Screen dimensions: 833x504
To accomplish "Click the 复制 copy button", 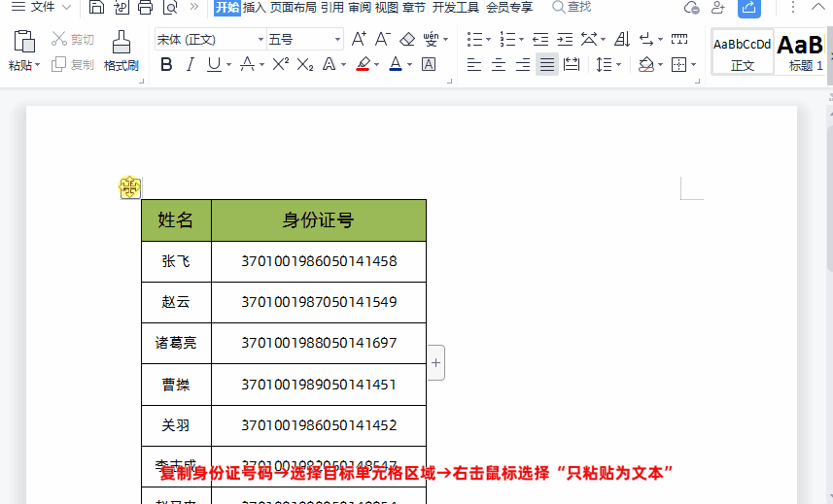I will pos(72,65).
